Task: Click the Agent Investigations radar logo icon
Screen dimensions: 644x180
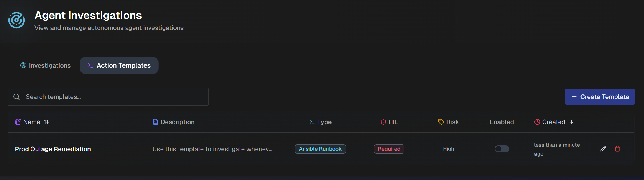Action: coord(17,20)
